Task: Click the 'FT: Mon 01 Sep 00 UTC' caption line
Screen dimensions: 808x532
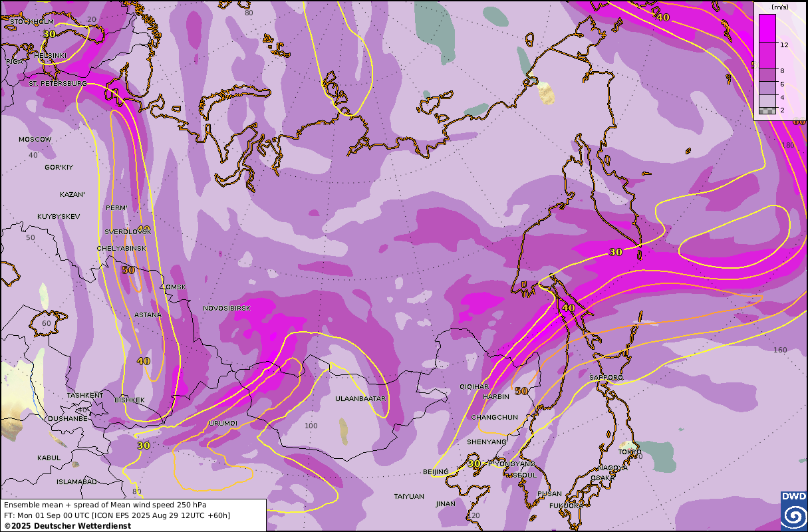Action: (117, 515)
